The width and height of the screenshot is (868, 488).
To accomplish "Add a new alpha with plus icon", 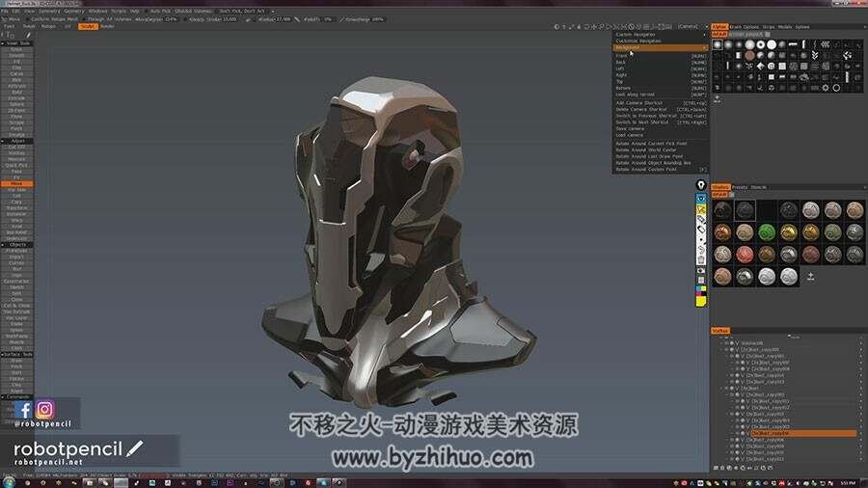I will coord(717,98).
